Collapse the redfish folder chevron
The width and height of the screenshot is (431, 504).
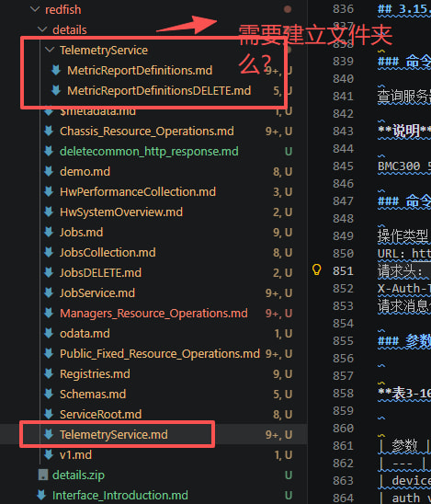point(35,9)
